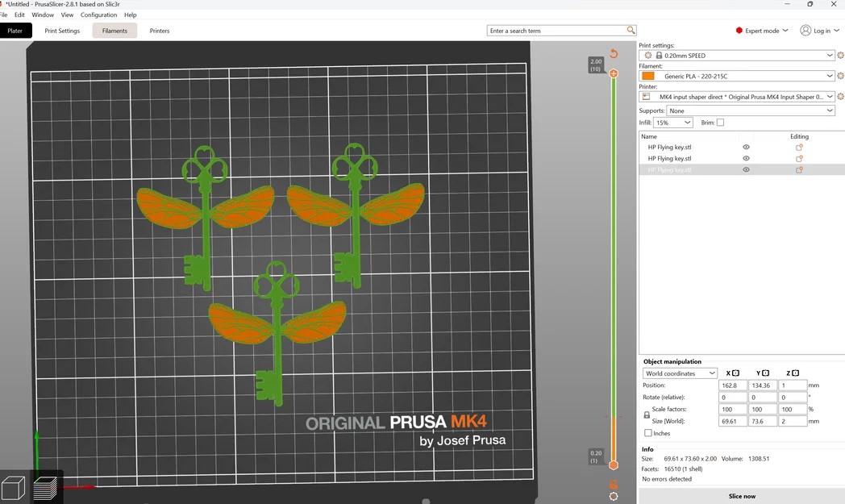
Task: Open filament settings gear beside Generic PLA
Action: point(840,76)
